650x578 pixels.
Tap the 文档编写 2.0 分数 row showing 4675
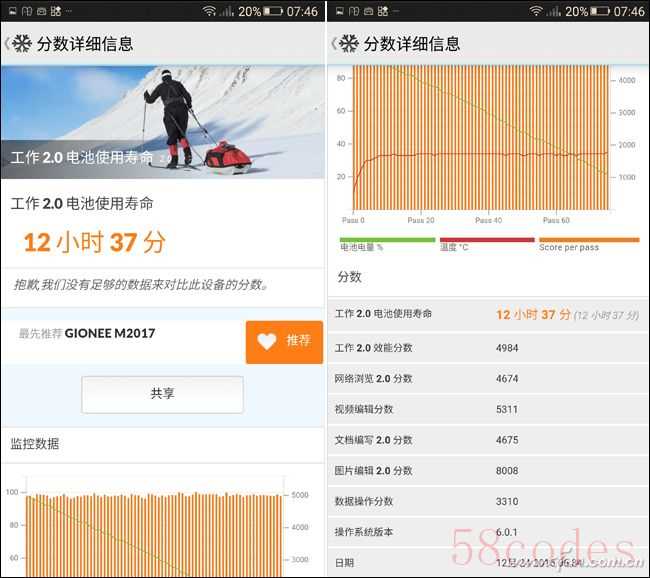[488, 440]
